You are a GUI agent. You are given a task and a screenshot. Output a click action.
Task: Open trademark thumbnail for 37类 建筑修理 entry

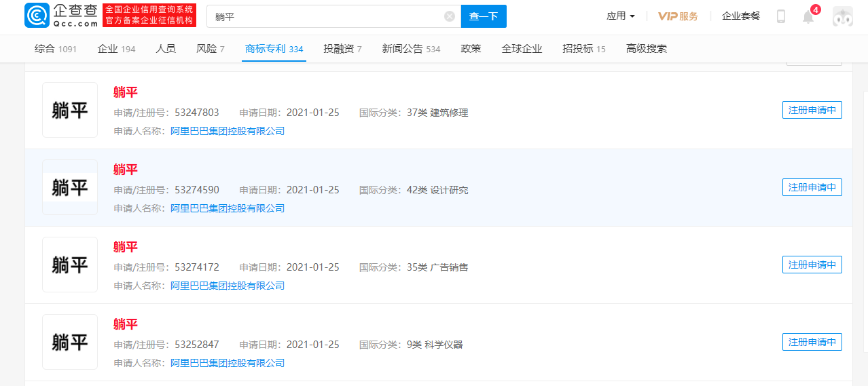point(70,110)
